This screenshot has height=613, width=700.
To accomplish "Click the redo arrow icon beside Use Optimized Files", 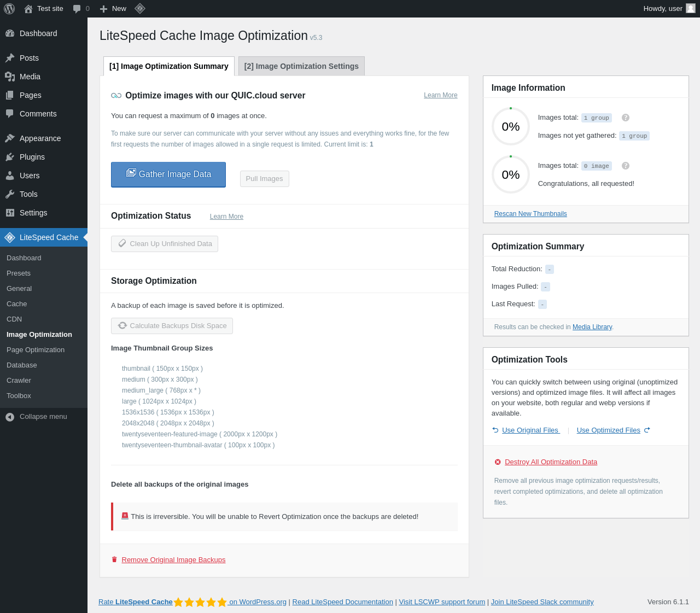I will pyautogui.click(x=647, y=430).
